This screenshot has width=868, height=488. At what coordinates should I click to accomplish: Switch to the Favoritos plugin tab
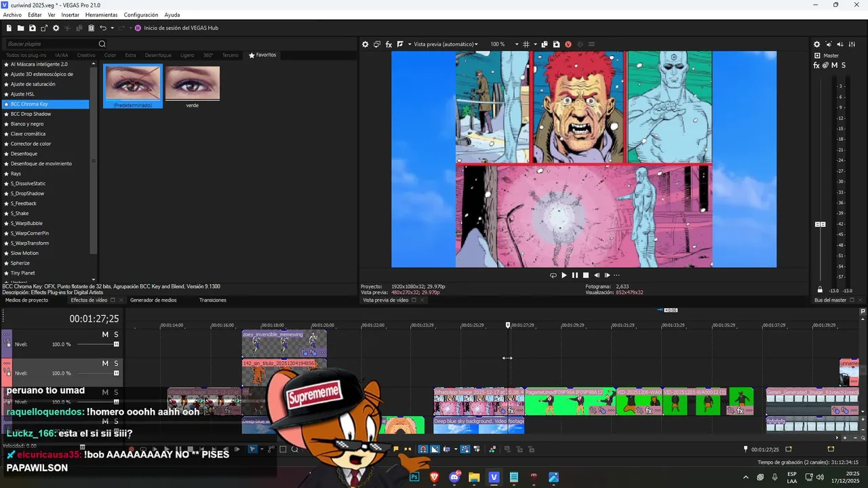coord(263,55)
